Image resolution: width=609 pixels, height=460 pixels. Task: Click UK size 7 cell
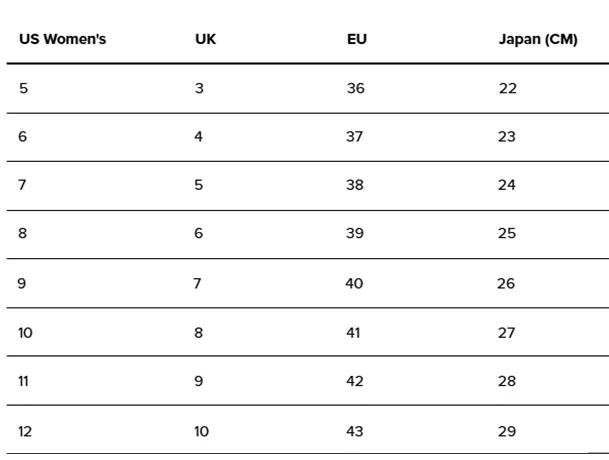pyautogui.click(x=198, y=283)
